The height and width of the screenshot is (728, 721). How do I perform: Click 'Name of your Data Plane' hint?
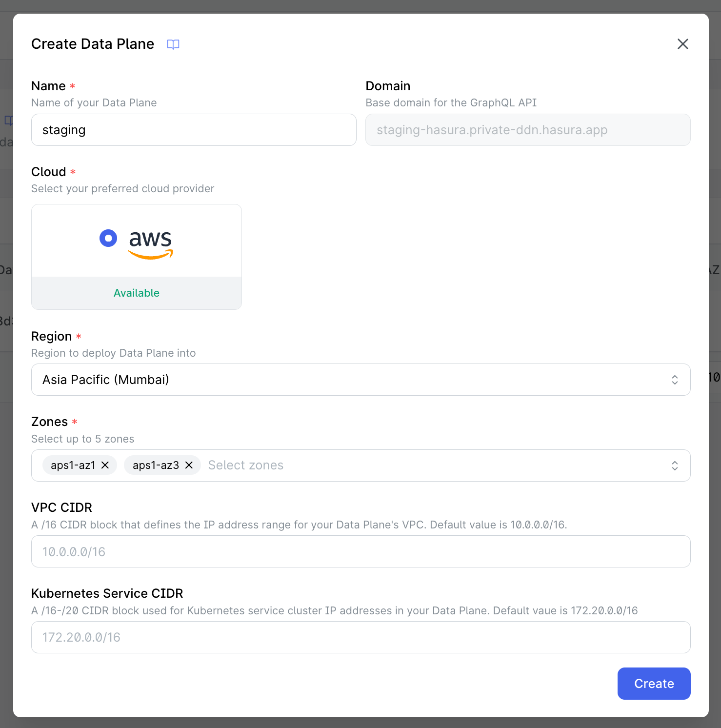tap(94, 103)
